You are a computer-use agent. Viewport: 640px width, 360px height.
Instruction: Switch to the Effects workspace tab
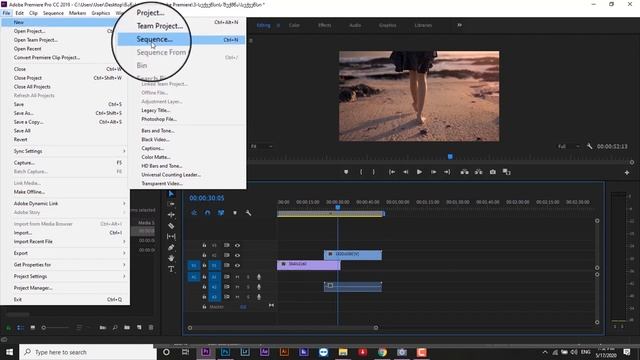(324, 25)
